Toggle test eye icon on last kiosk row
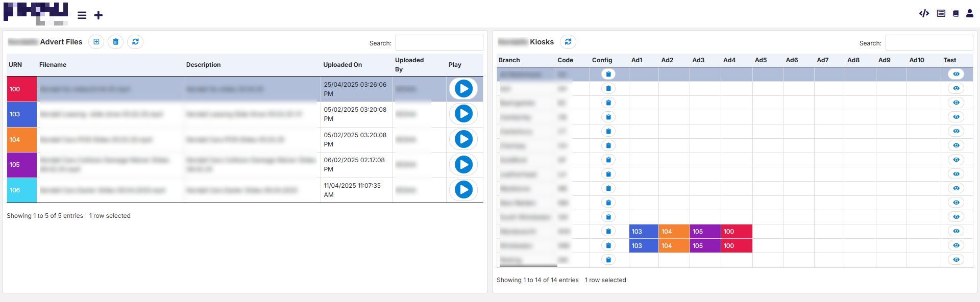 tap(956, 260)
